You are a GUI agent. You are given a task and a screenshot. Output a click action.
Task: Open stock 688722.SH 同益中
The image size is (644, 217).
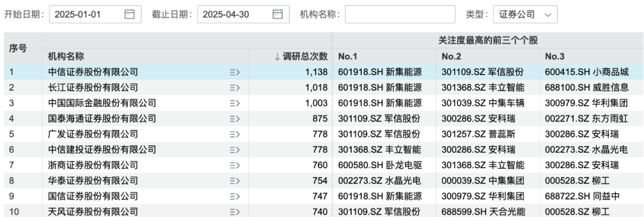[583, 196]
